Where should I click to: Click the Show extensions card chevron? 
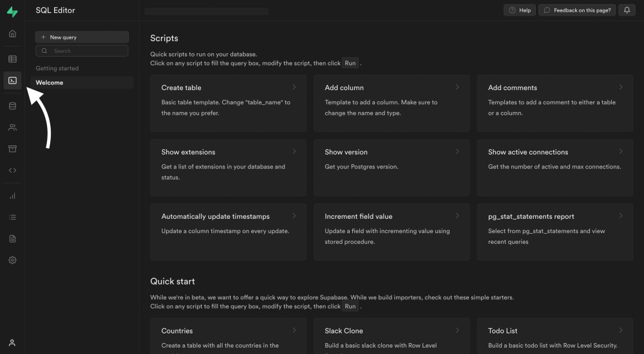coord(294,151)
